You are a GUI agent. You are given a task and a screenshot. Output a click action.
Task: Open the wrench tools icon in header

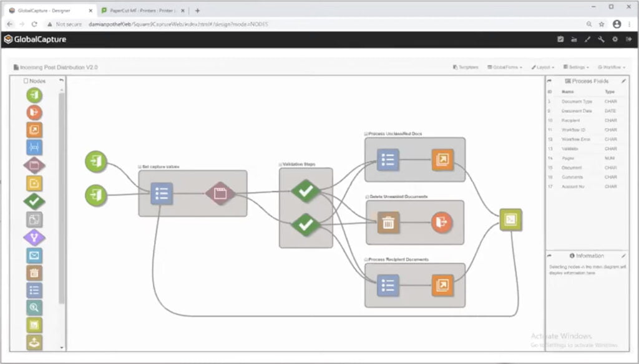coord(601,39)
